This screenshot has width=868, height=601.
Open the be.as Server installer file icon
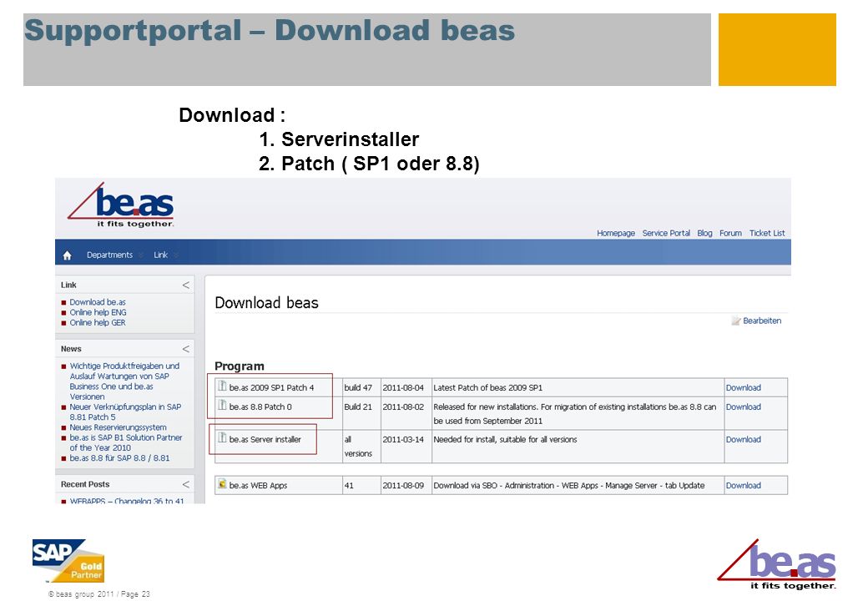pyautogui.click(x=223, y=438)
